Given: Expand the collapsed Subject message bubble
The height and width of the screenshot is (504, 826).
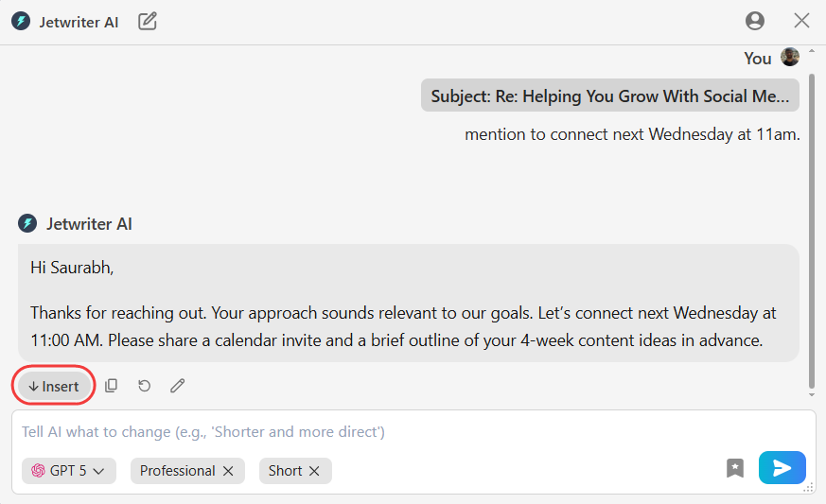Looking at the screenshot, I should coord(609,96).
